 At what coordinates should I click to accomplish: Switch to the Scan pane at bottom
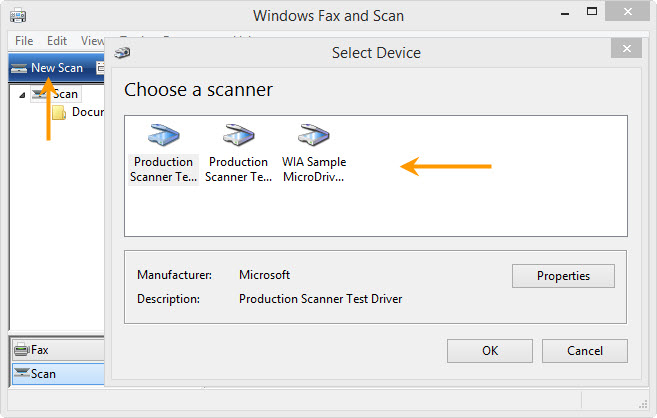pos(43,374)
